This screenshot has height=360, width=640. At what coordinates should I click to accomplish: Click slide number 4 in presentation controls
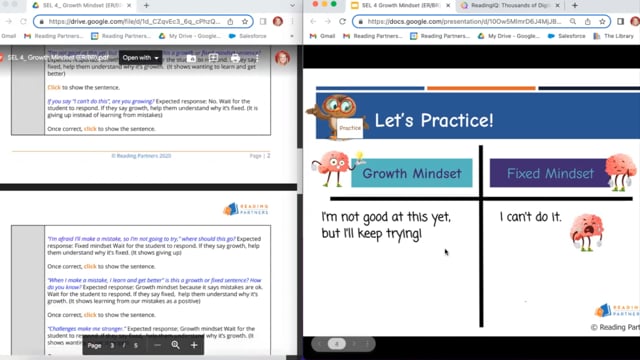(x=337, y=344)
